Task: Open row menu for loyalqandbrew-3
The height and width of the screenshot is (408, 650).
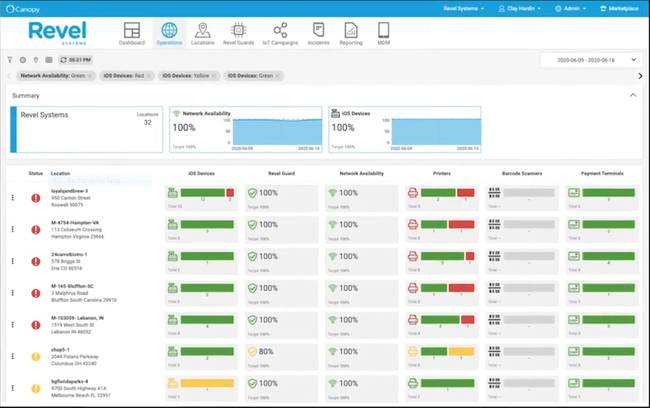Action: click(13, 198)
